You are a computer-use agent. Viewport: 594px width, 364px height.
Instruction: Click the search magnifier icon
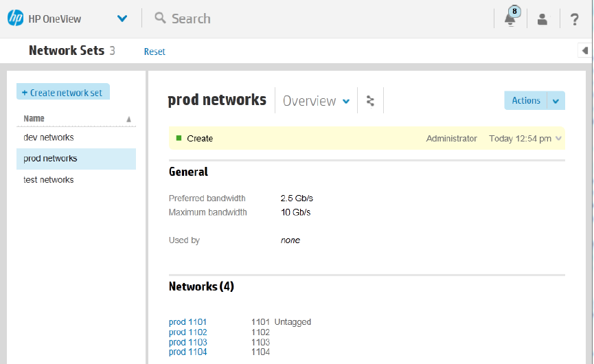160,17
